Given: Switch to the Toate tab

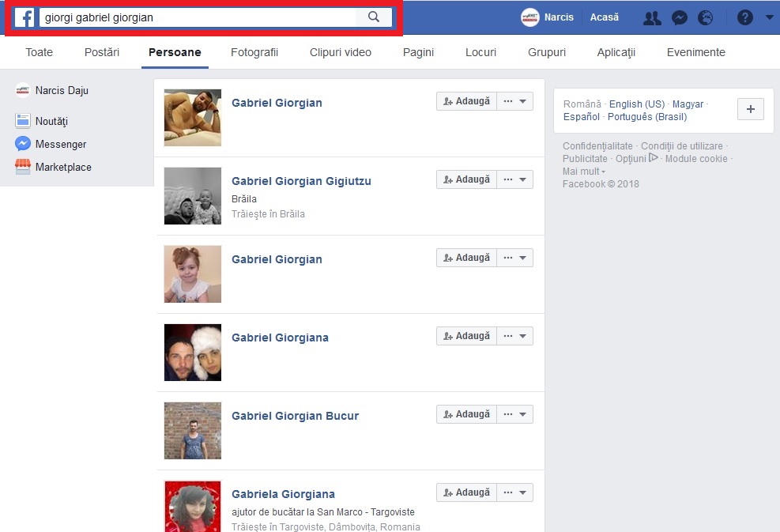Looking at the screenshot, I should coord(40,52).
